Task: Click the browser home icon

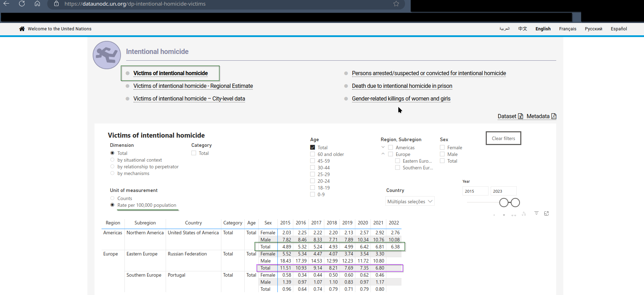Action: coord(37,4)
